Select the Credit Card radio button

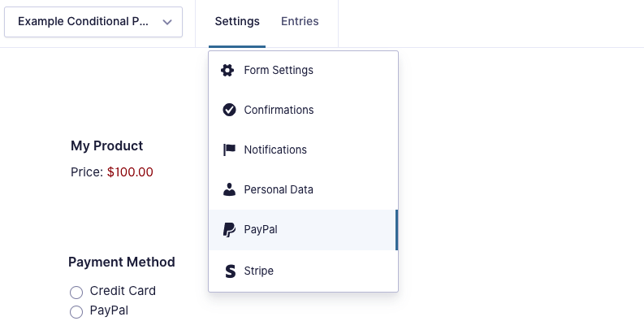pos(76,292)
